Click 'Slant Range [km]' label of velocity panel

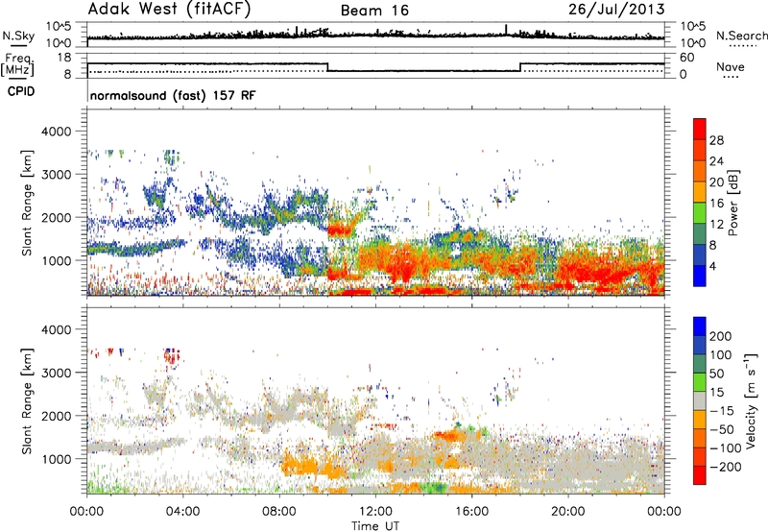[27, 400]
